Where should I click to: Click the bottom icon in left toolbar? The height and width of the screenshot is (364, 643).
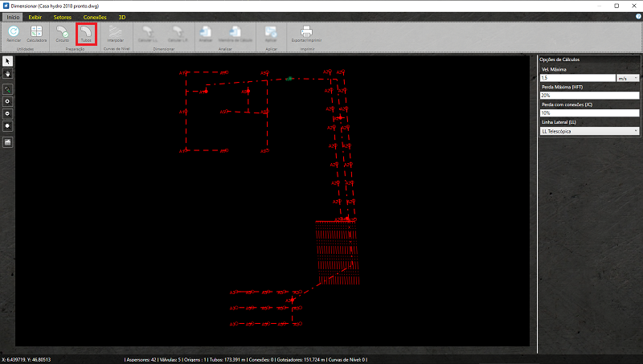8,142
